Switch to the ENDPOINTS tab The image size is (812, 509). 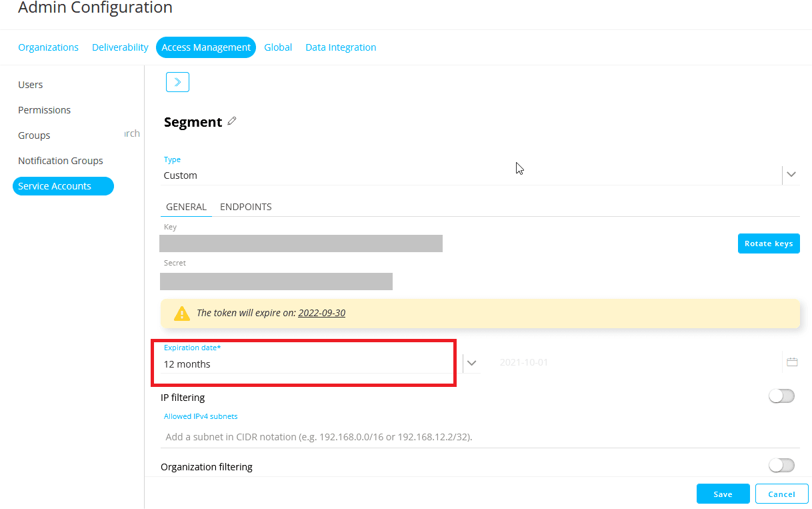click(x=245, y=207)
